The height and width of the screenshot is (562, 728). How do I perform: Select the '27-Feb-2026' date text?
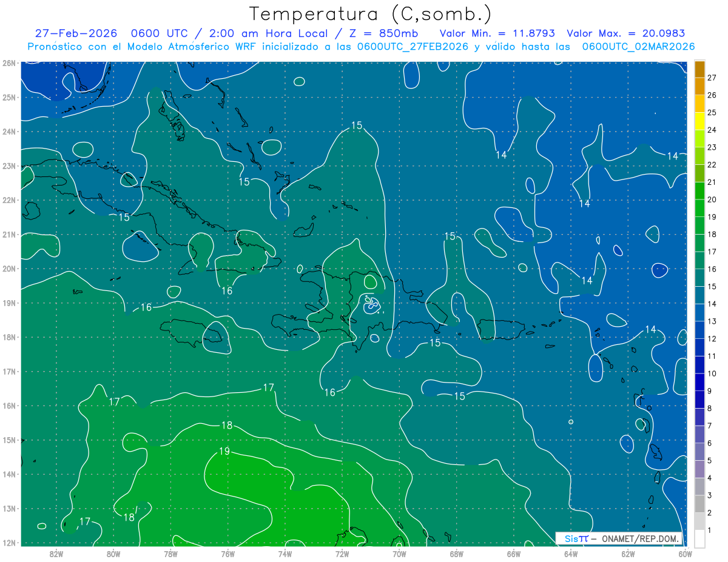75,33
